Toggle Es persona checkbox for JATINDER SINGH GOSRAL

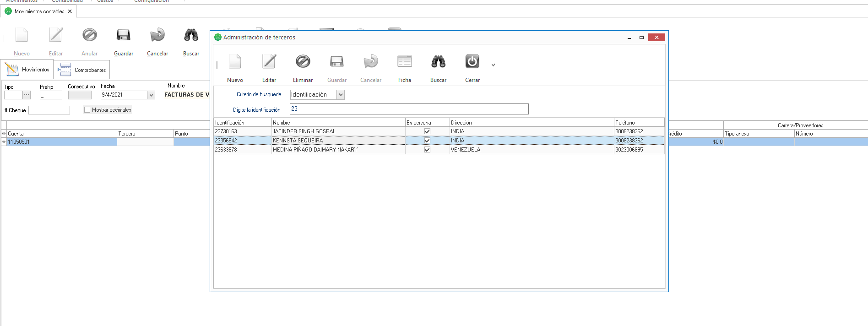tap(427, 131)
